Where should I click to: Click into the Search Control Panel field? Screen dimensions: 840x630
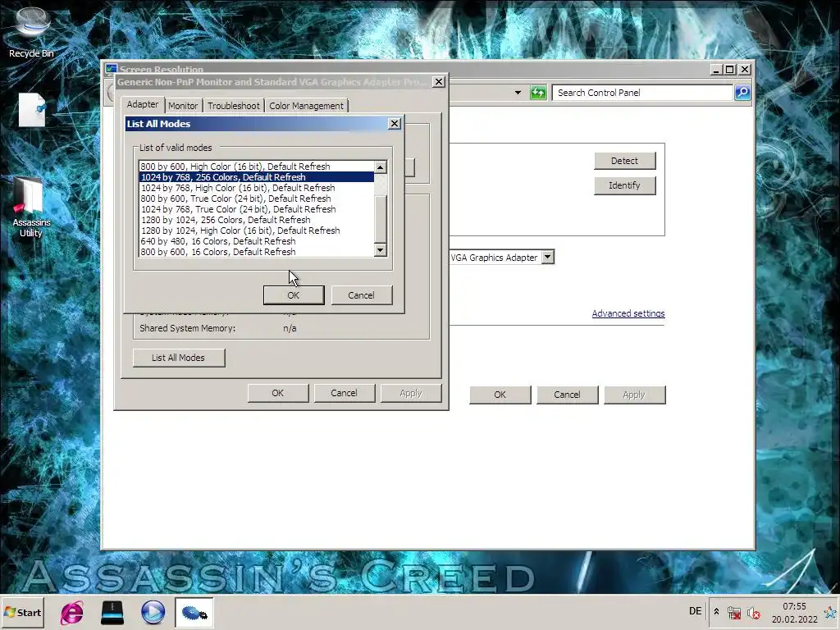coord(642,93)
